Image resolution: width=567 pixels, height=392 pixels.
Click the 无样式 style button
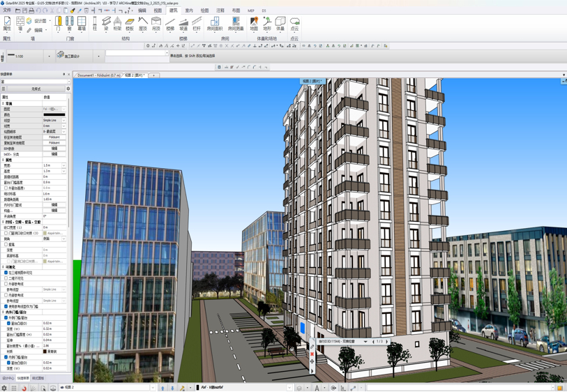click(x=36, y=89)
